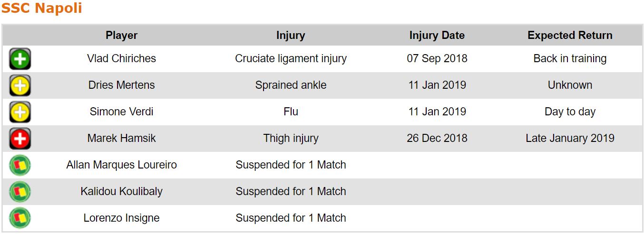The width and height of the screenshot is (644, 234).
Task: Click Late January 2019 expected return
Action: tap(570, 139)
